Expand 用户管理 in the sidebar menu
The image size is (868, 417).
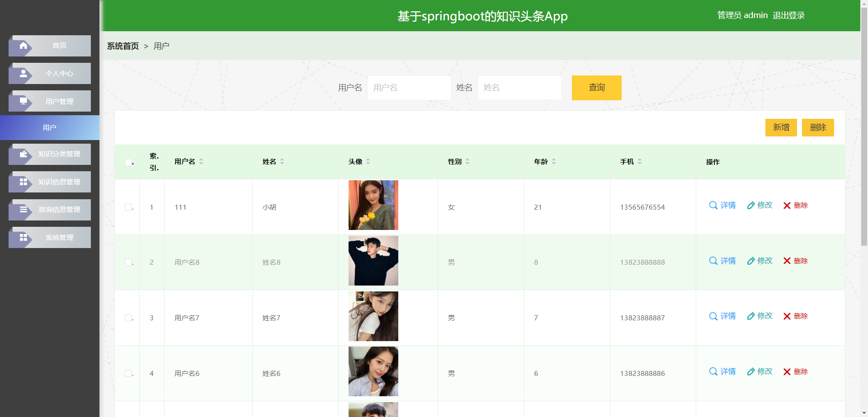(50, 101)
